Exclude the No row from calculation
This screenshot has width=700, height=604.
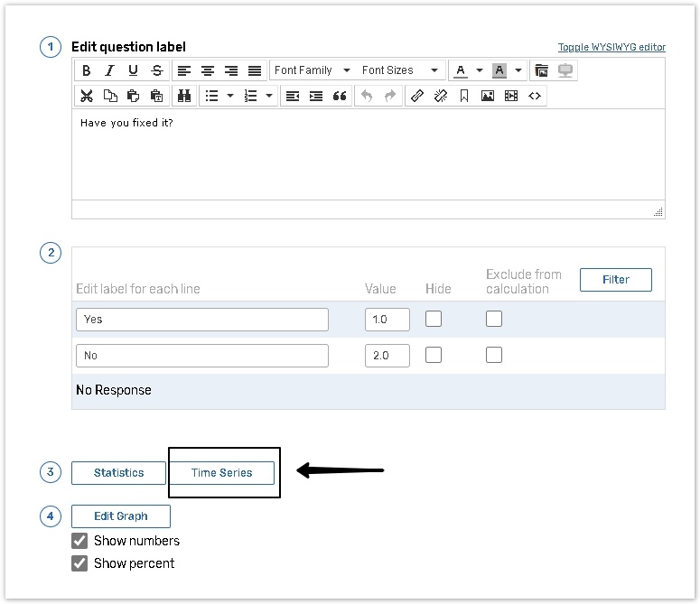[494, 355]
